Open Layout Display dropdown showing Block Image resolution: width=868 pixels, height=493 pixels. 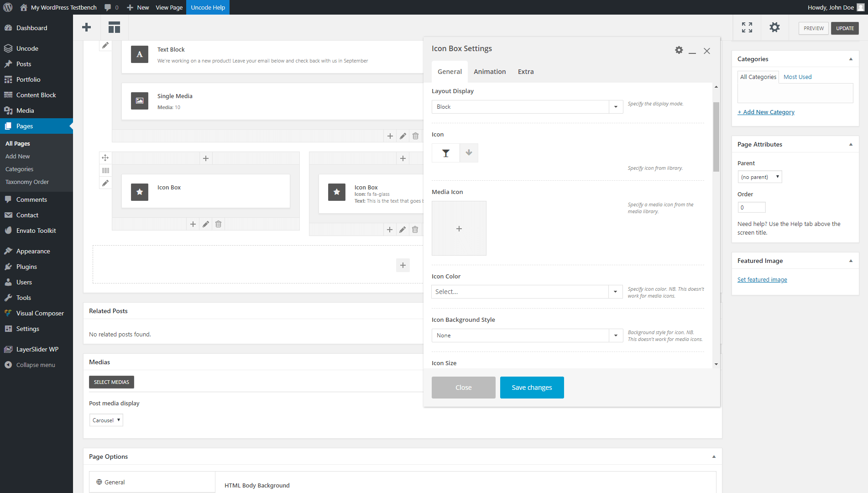[527, 107]
